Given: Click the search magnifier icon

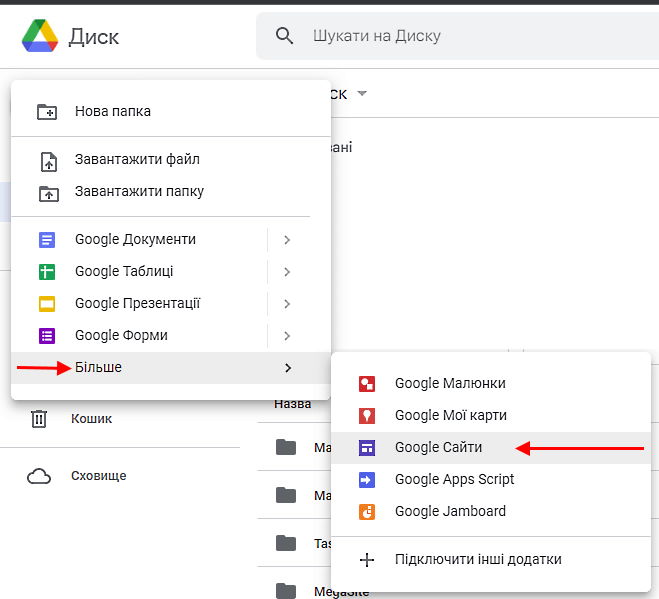Looking at the screenshot, I should 285,36.
